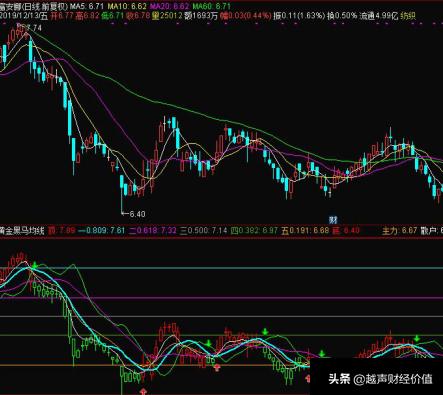Click the 五0.191: 6.68 level value
The height and width of the screenshot is (395, 443).
click(x=305, y=231)
